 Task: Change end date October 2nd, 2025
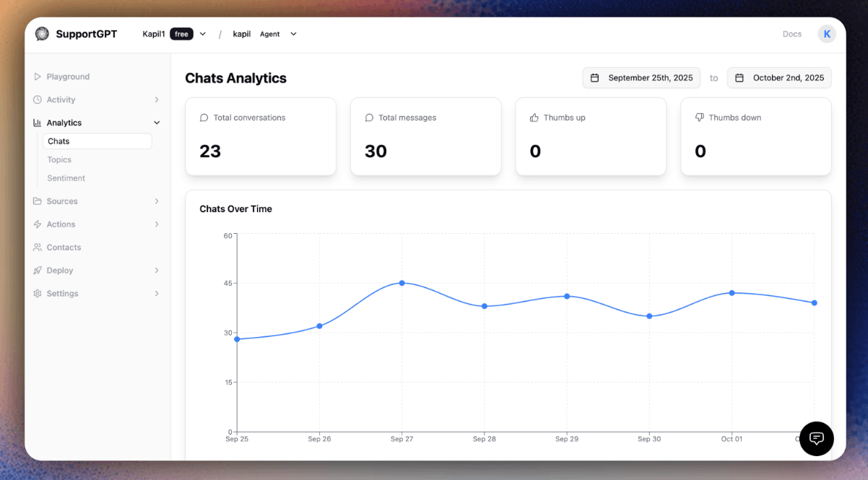[779, 78]
